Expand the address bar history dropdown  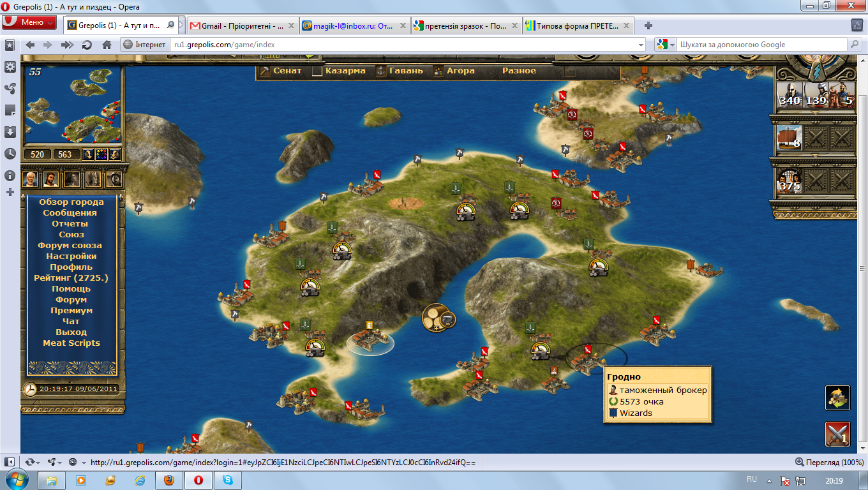click(x=641, y=45)
